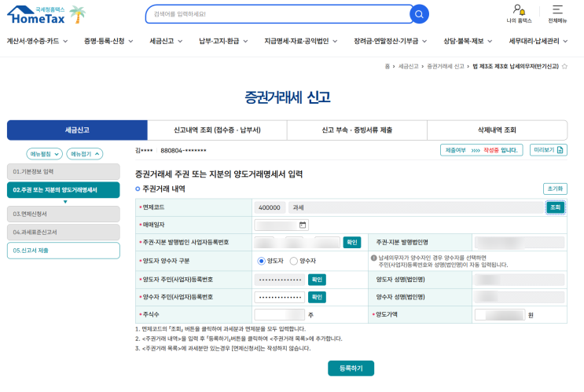Click 증권거래세 신고 breadcrumb link

pos(446,66)
